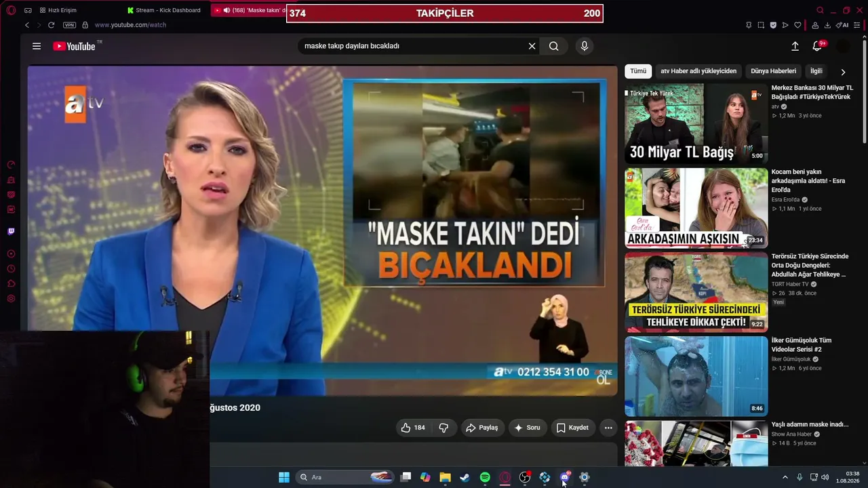Image resolution: width=868 pixels, height=488 pixels.
Task: Open the YouTube guide hamburger menu
Action: 37,46
